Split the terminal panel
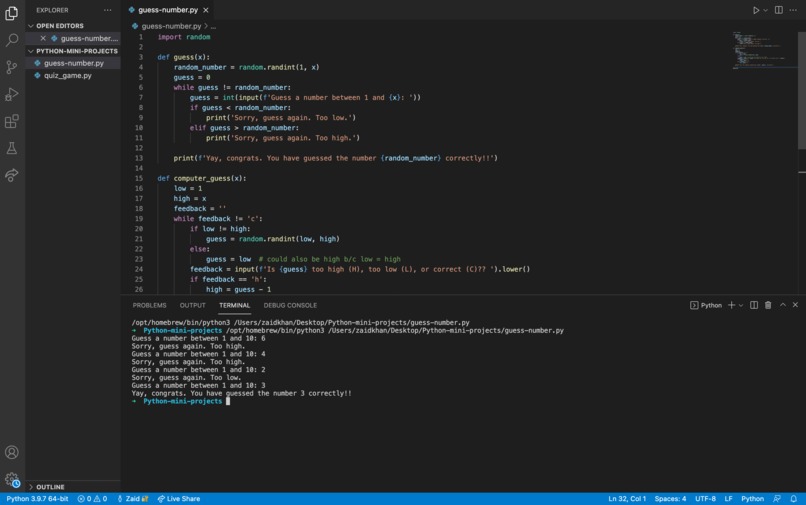This screenshot has height=505, width=806. [754, 305]
